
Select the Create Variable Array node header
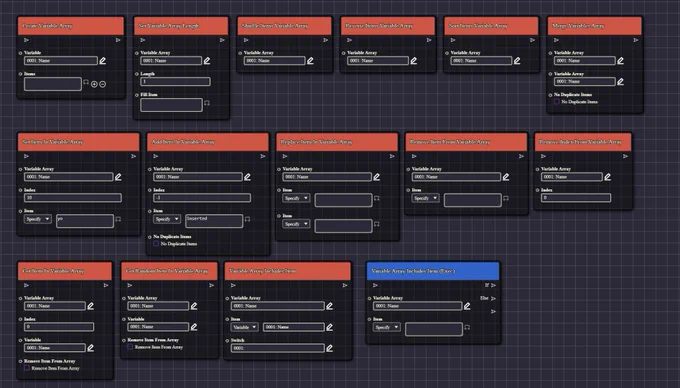71,26
